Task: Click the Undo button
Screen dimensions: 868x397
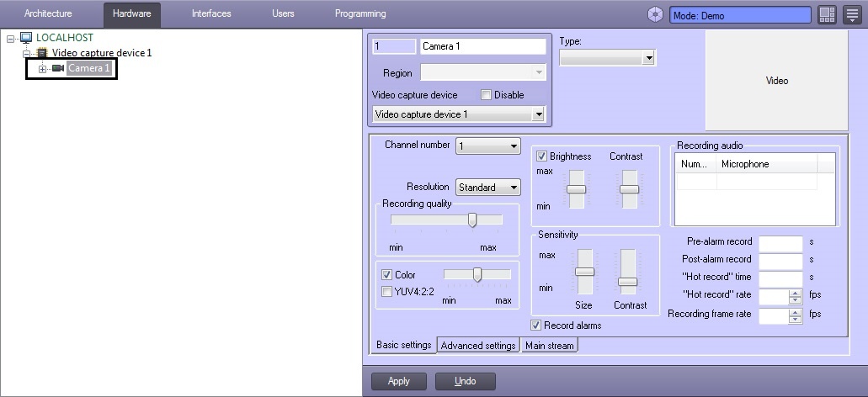Action: pos(465,381)
